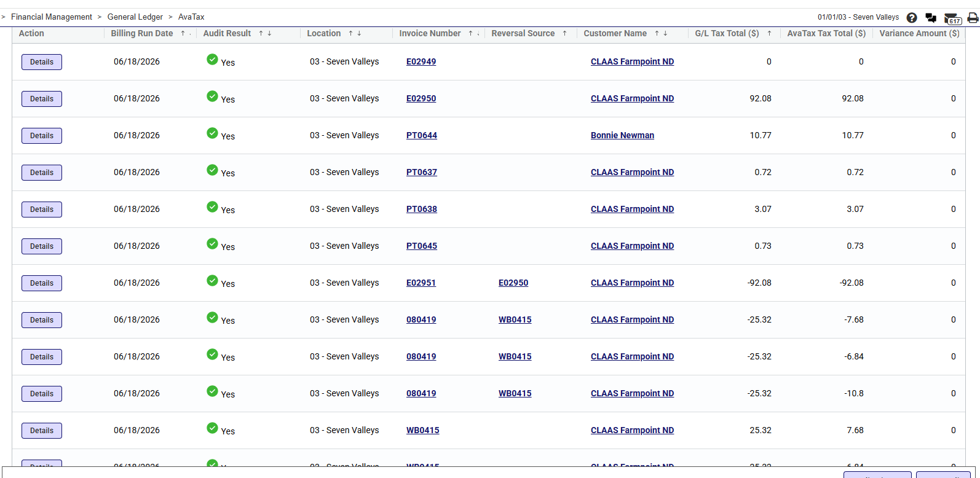Open Details for 080419 row with -10.8

click(x=42, y=394)
